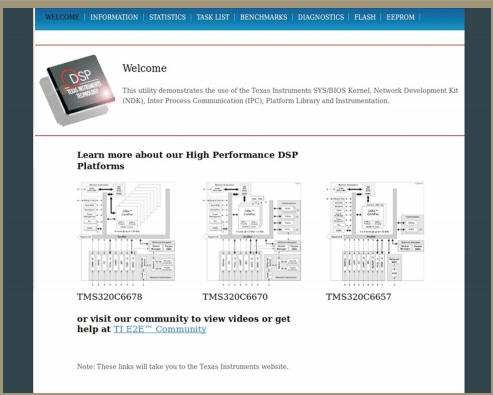The image size is (493, 395).
Task: Click the DSP chip logo image
Action: [x=77, y=90]
